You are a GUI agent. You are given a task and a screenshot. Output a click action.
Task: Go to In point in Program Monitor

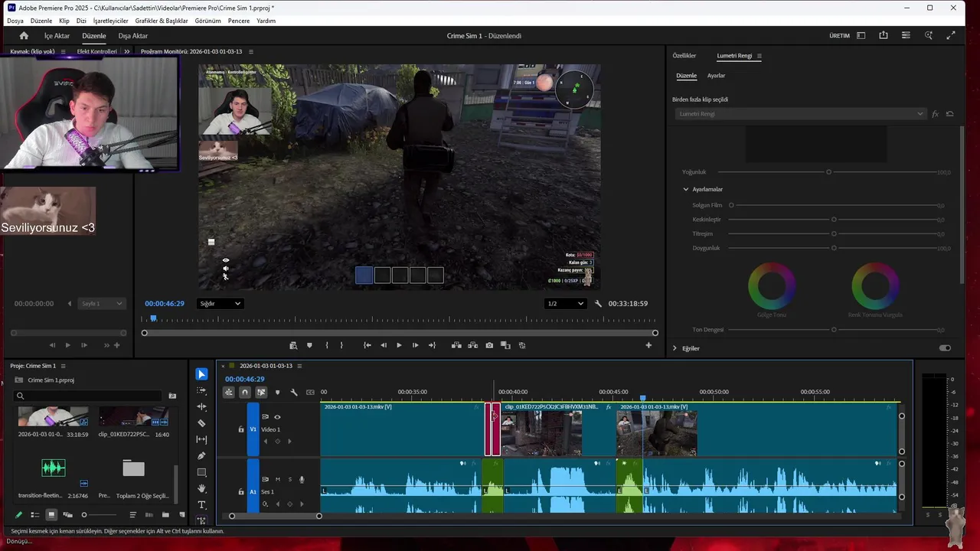pyautogui.click(x=367, y=345)
